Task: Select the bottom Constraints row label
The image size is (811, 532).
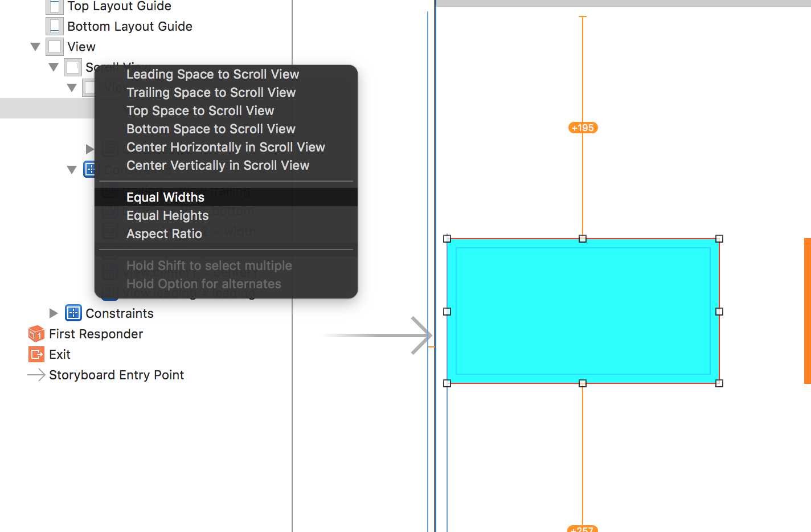Action: (x=120, y=313)
